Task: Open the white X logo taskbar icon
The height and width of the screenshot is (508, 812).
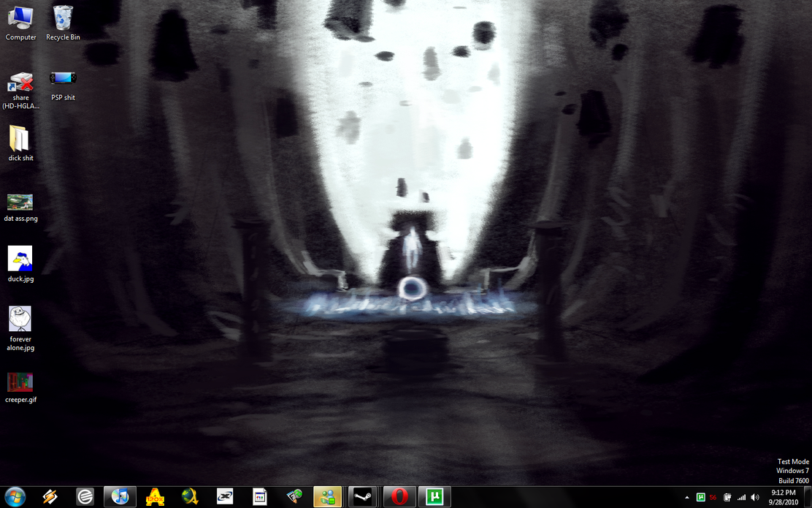Action: tap(225, 497)
